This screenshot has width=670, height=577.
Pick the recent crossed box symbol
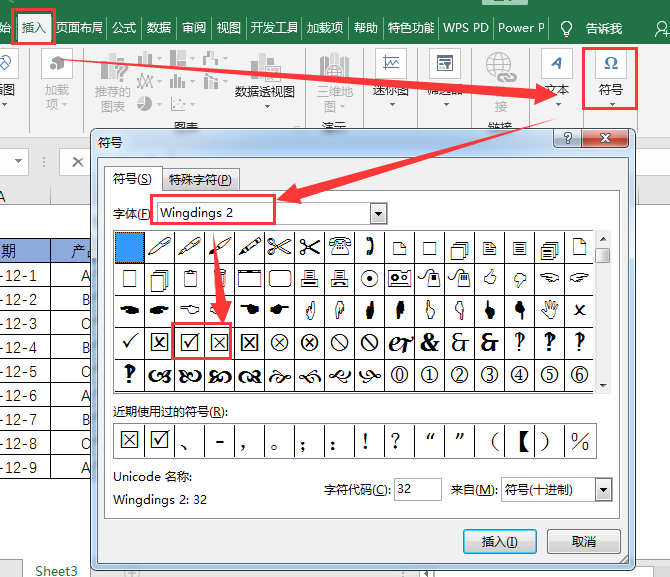point(129,440)
